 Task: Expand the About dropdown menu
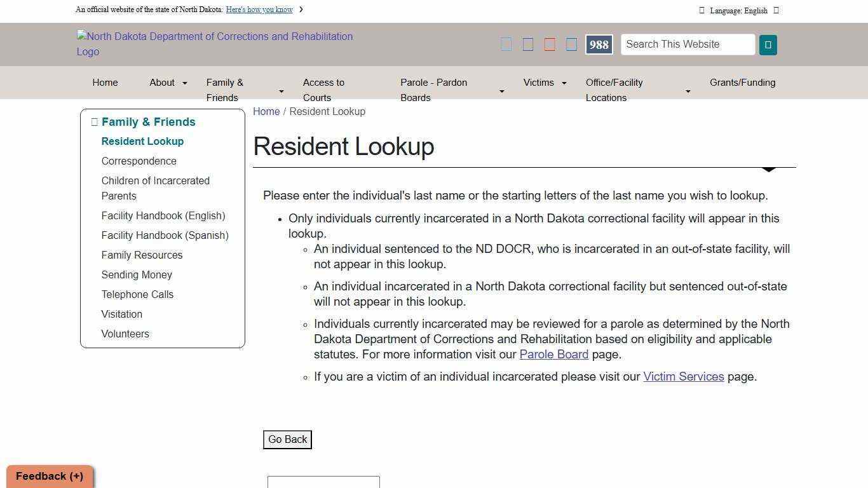point(185,83)
